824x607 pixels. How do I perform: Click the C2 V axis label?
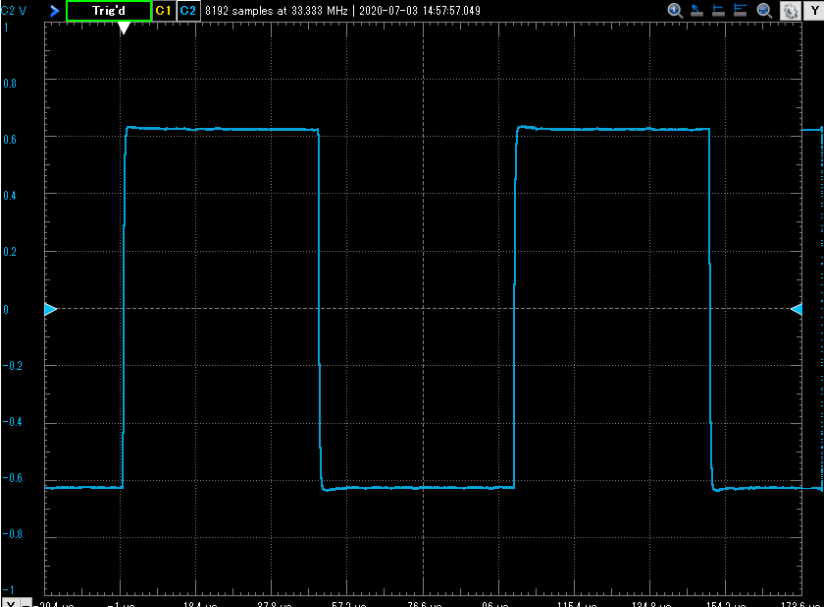tap(14, 11)
